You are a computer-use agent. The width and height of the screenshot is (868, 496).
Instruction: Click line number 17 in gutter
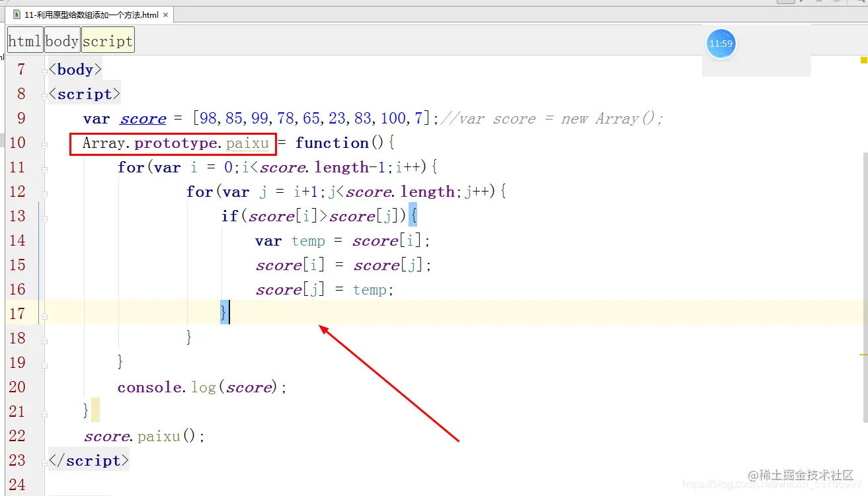[18, 314]
